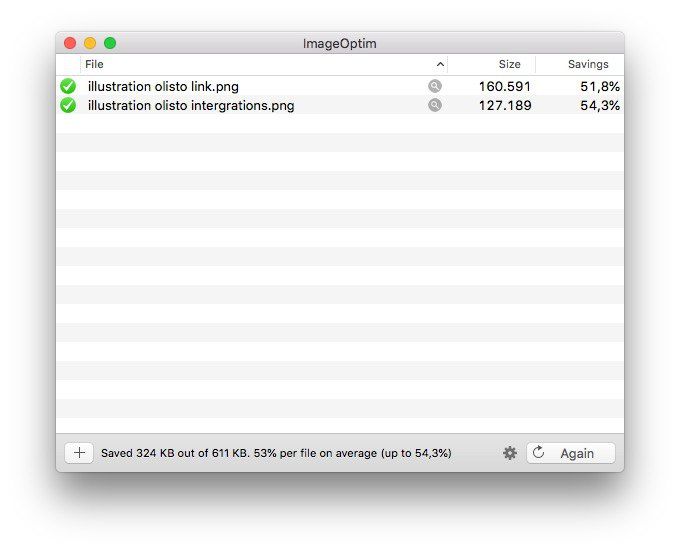Open preferences with the gear icon
680x552 pixels.
pyautogui.click(x=510, y=453)
